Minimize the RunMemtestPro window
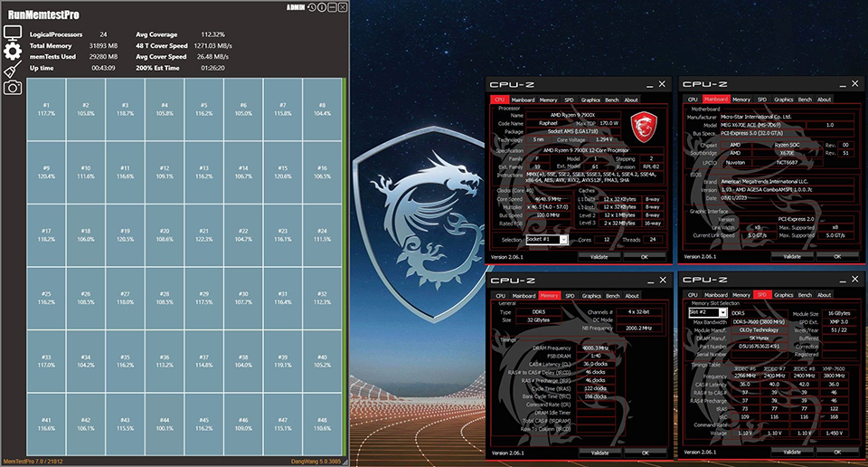Image resolution: width=868 pixels, height=467 pixels. pos(332,7)
